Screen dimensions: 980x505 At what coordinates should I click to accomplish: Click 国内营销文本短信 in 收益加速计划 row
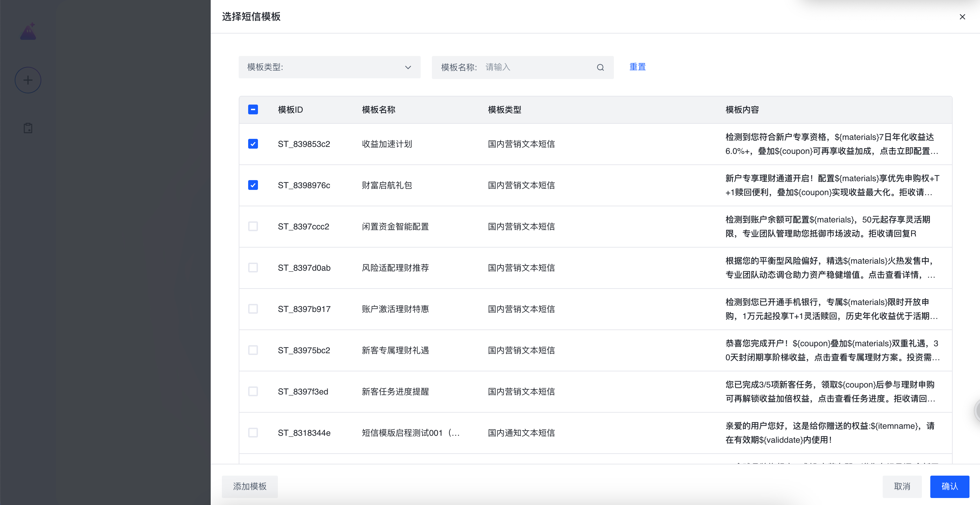click(x=521, y=144)
